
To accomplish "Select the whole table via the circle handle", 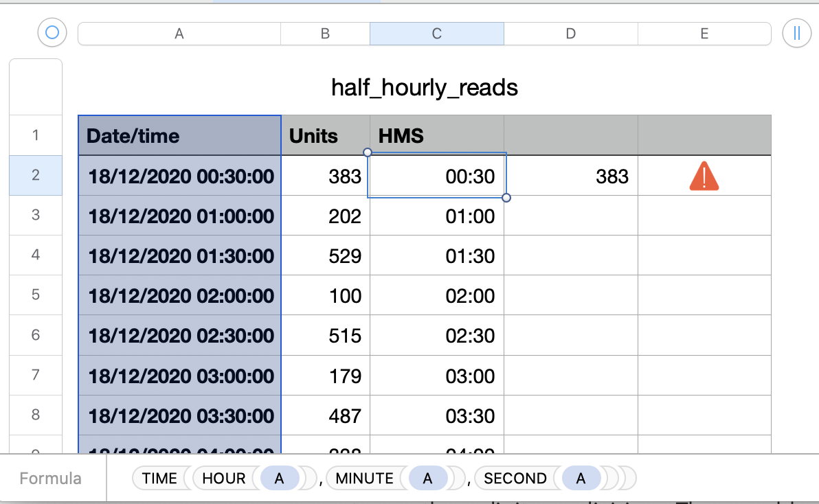I will coord(52,32).
